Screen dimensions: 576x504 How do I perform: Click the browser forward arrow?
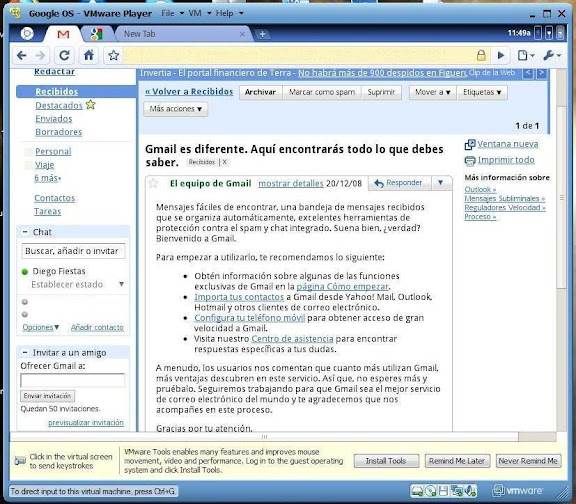coord(40,55)
